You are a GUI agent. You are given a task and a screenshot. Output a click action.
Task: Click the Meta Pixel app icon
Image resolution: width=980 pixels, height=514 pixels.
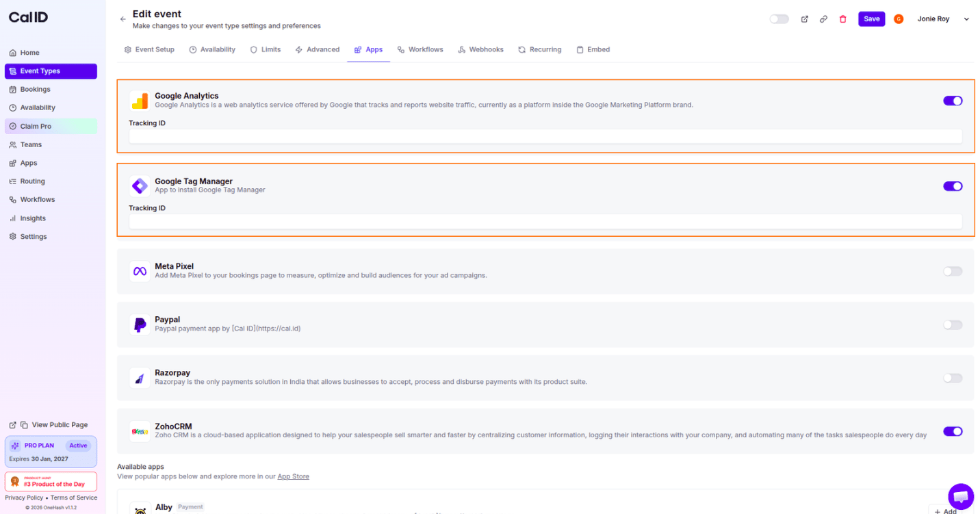pos(140,271)
